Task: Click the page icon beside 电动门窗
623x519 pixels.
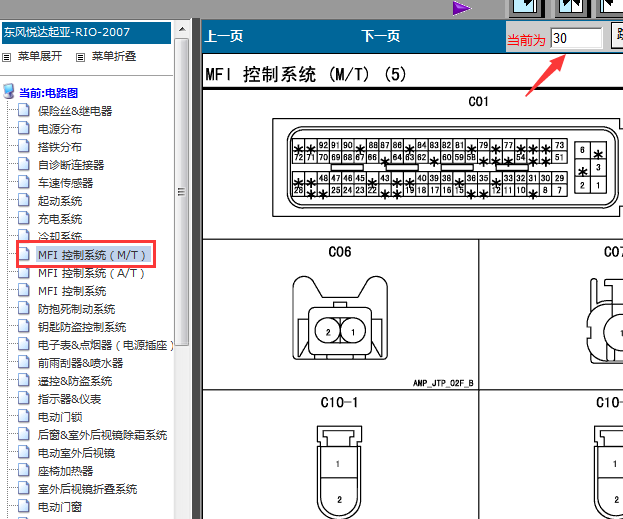Action: pos(24,506)
